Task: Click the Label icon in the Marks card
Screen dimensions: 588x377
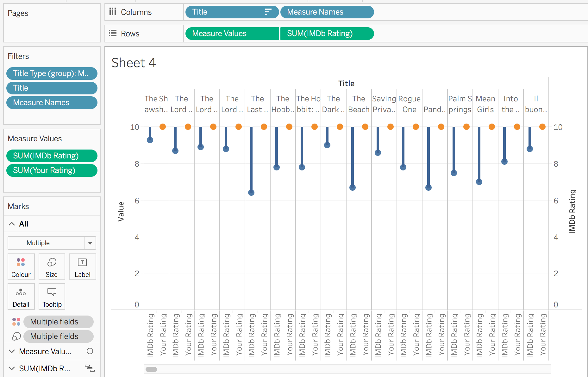Action: pos(82,267)
